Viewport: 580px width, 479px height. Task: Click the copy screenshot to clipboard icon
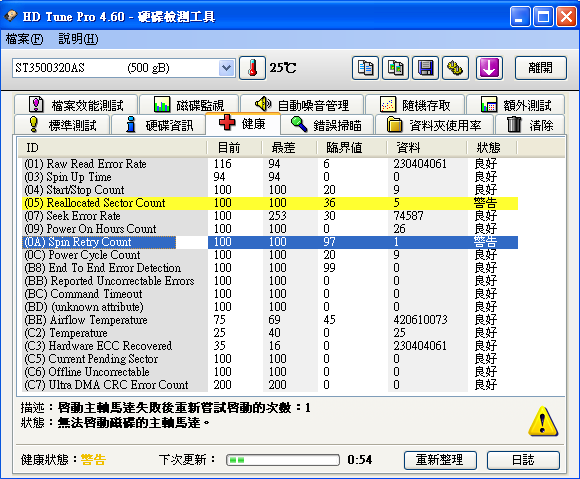click(x=395, y=68)
